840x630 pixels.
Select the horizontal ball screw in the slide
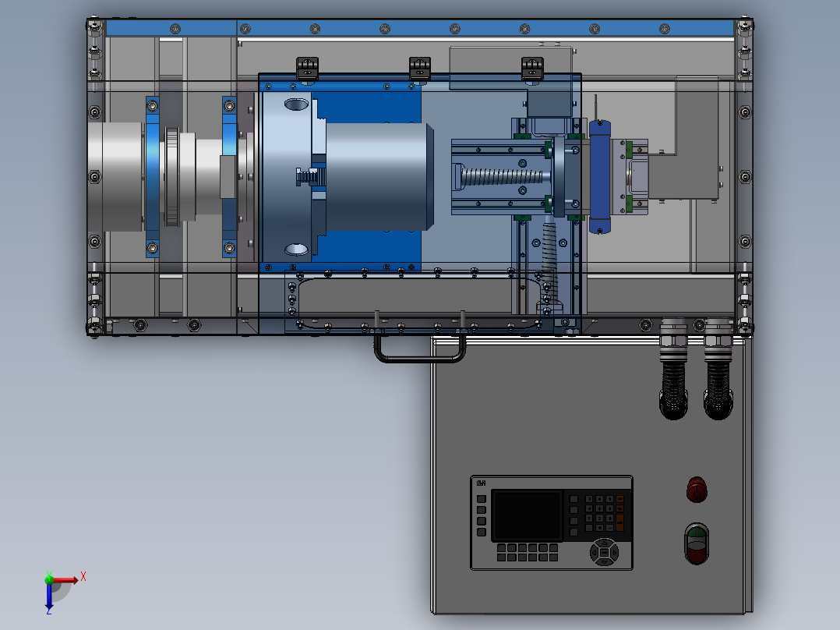click(503, 177)
